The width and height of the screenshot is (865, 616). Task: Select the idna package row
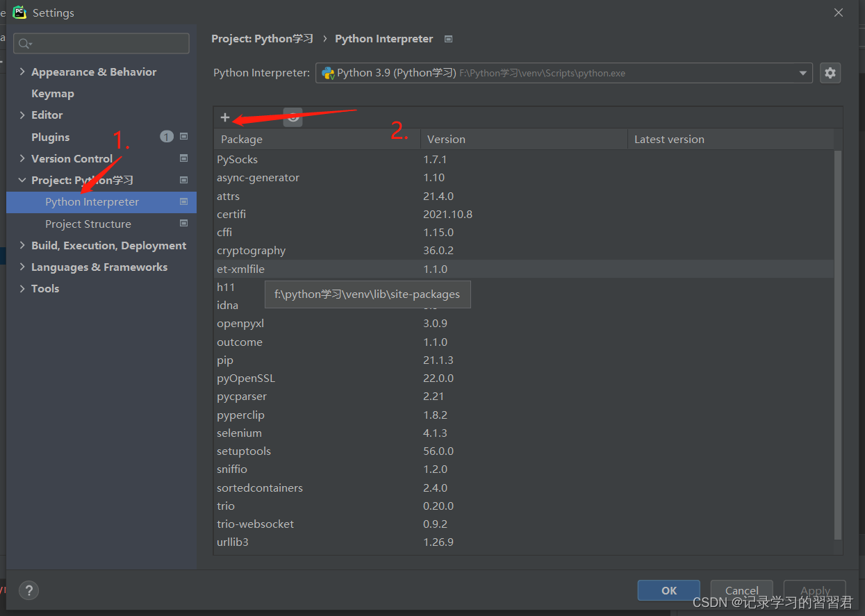click(x=524, y=306)
